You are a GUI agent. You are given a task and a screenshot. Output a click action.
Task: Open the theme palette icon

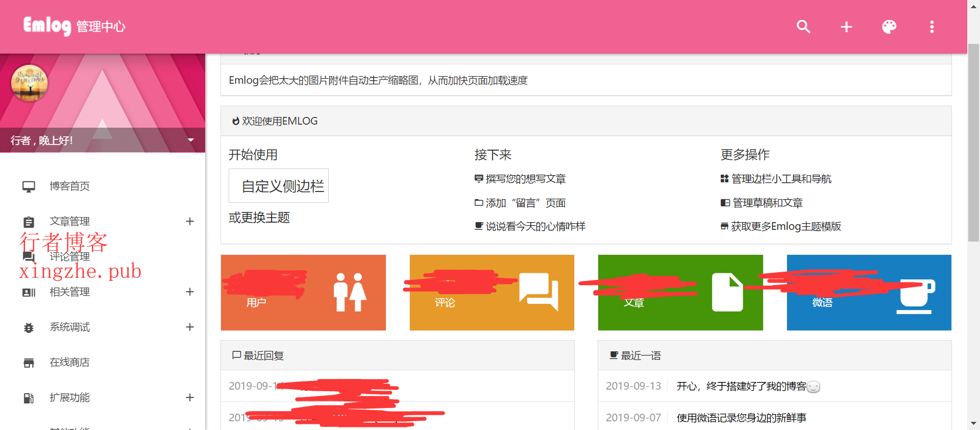pyautogui.click(x=889, y=27)
